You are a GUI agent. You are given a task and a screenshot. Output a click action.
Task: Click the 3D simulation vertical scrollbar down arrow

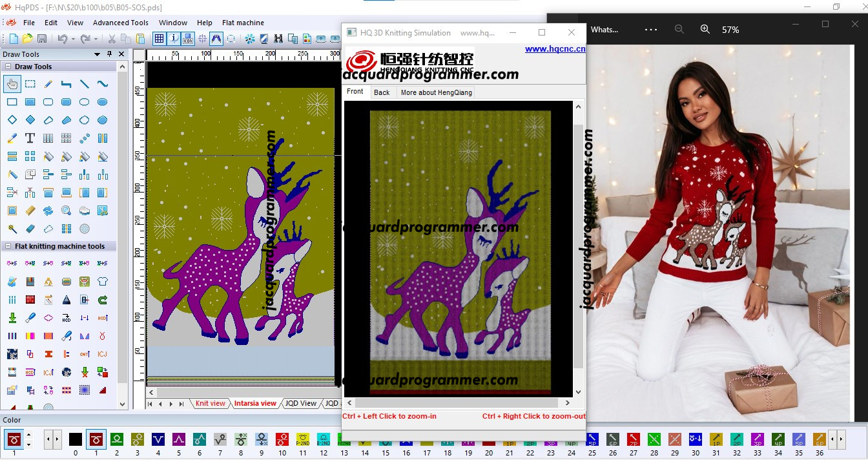tap(578, 392)
